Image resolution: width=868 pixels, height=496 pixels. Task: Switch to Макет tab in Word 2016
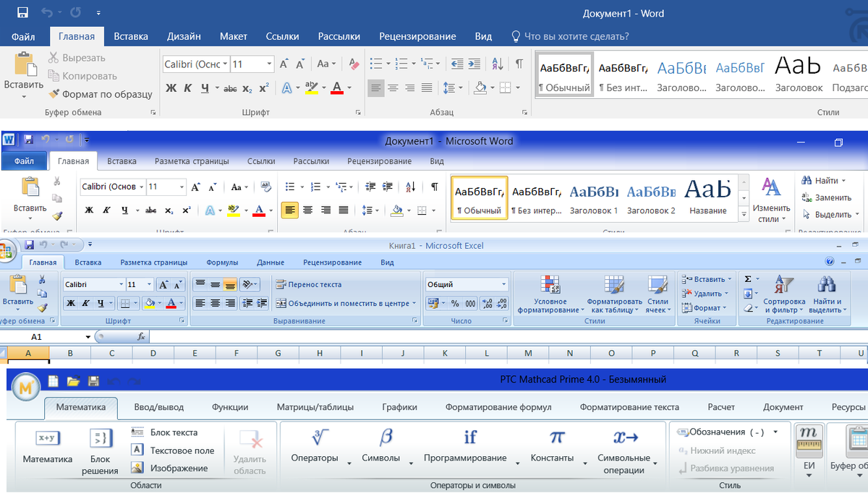pos(234,36)
